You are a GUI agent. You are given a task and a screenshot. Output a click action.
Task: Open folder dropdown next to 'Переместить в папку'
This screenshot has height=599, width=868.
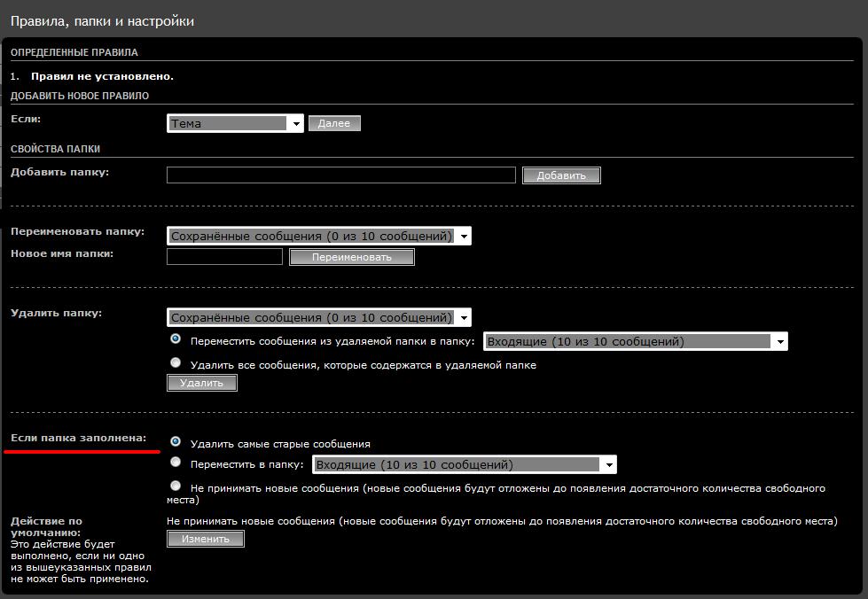coord(464,464)
